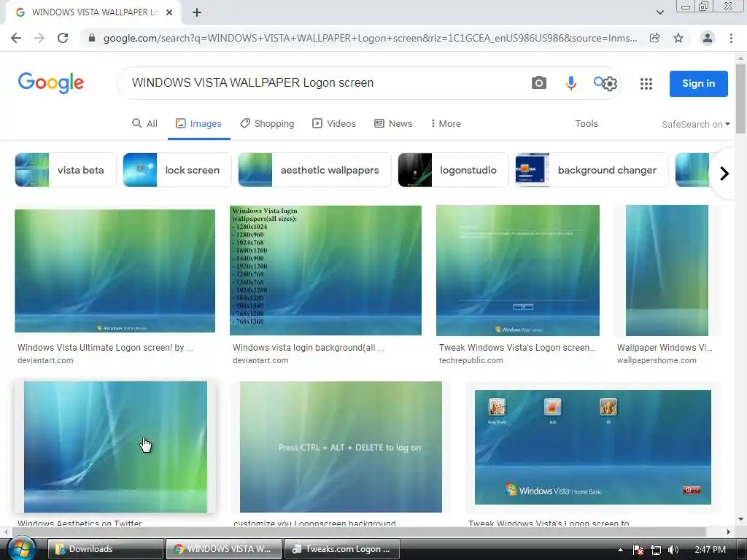The image size is (747, 560).
Task: Go to Google logo homepage
Action: click(51, 83)
